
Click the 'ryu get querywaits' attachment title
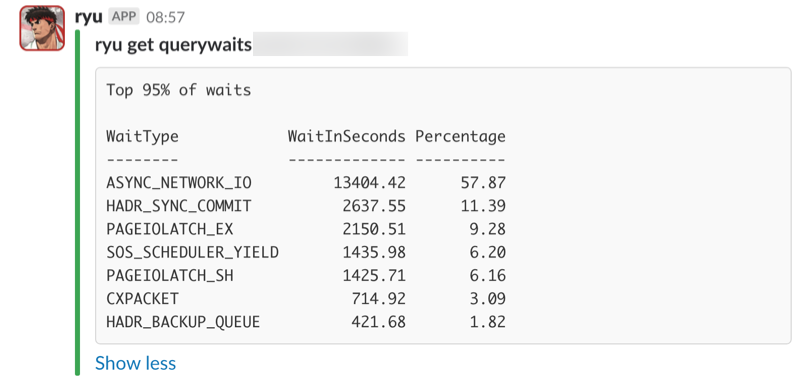click(x=173, y=45)
